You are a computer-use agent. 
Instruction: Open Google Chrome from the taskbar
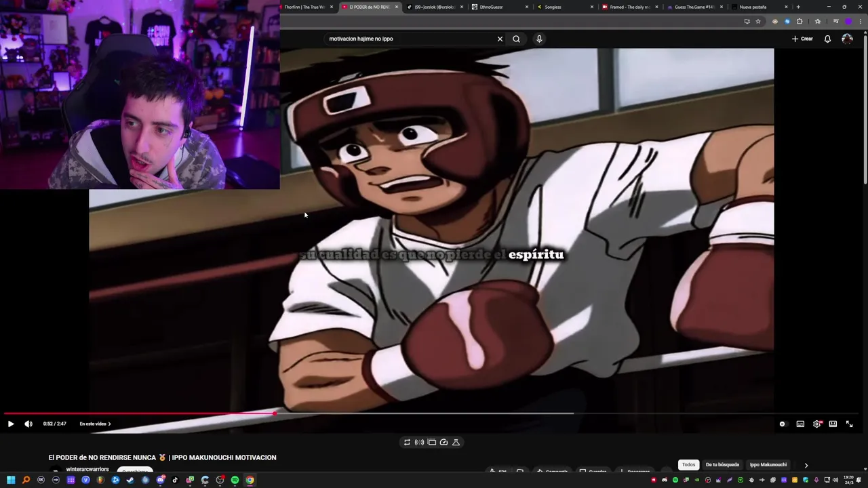click(250, 480)
